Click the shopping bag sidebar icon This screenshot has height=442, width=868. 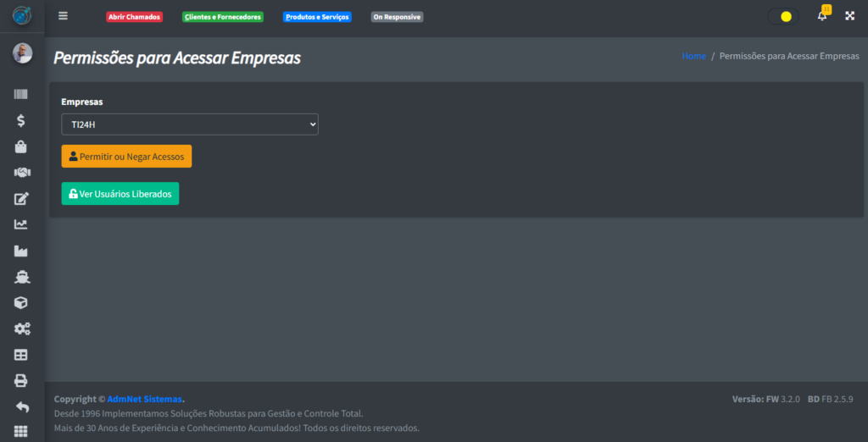tap(21, 146)
